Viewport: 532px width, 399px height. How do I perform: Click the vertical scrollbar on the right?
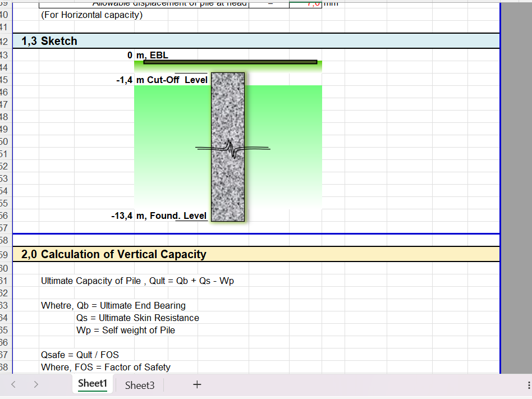click(516, 168)
